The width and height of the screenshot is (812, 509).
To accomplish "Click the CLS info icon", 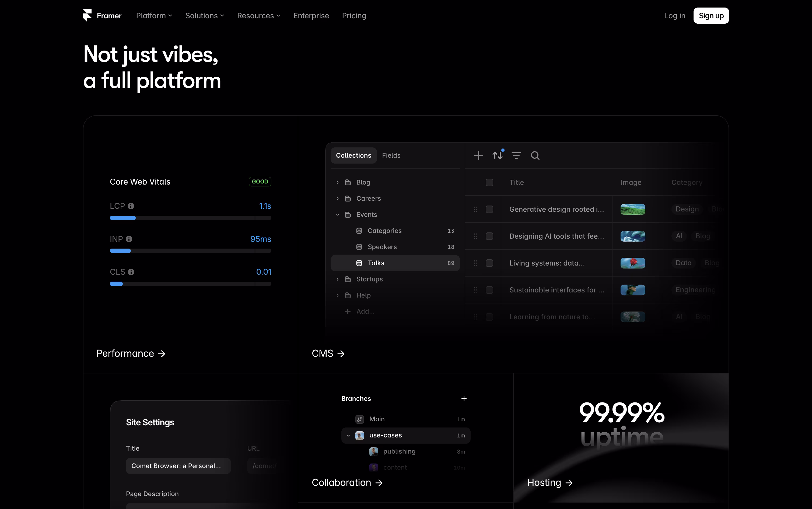I will (131, 272).
